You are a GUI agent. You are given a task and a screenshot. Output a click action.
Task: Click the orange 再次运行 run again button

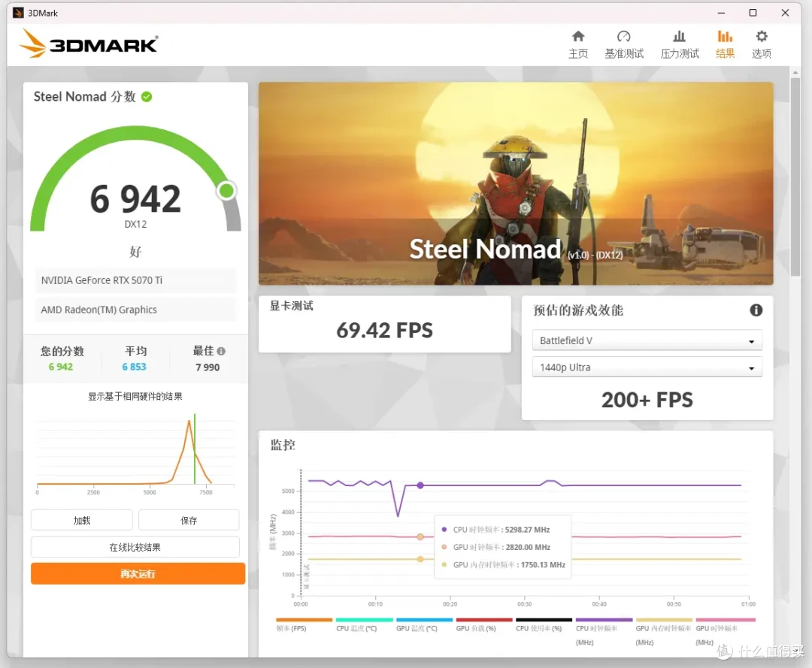tap(138, 574)
